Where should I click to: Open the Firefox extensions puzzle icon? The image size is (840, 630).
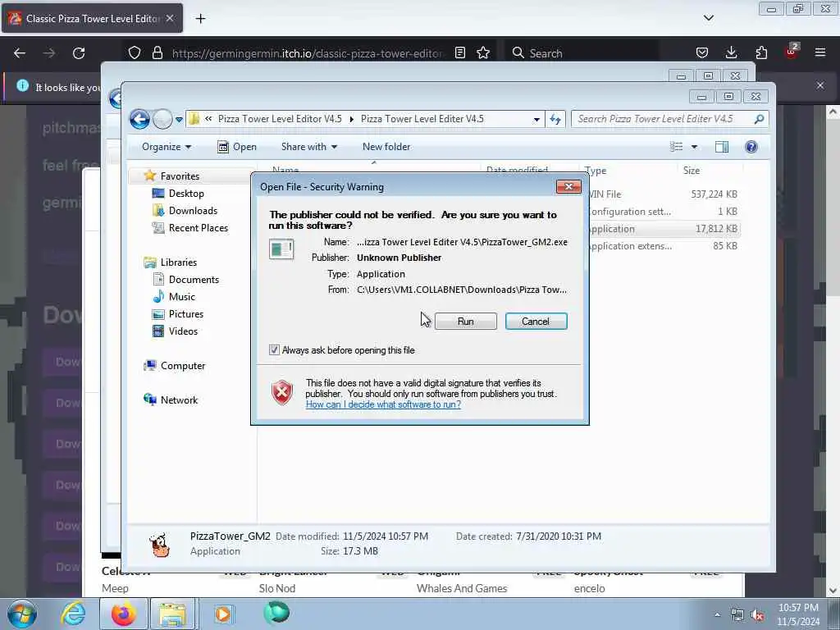pyautogui.click(x=761, y=53)
